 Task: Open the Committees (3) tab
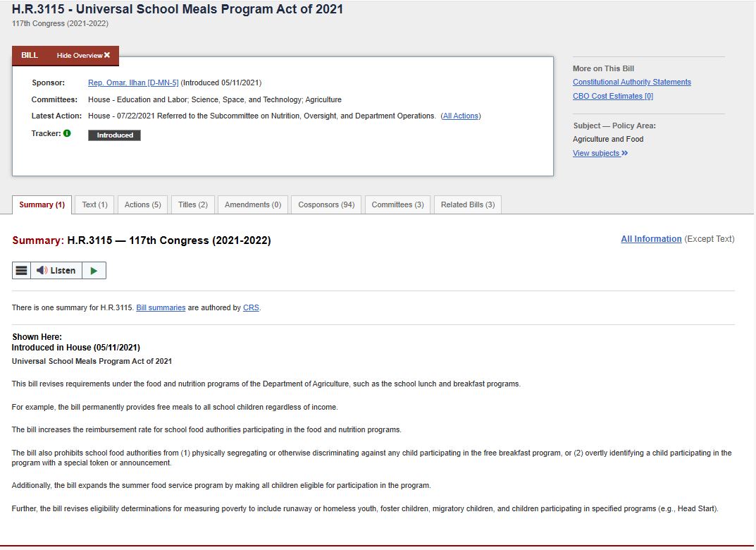(x=397, y=204)
